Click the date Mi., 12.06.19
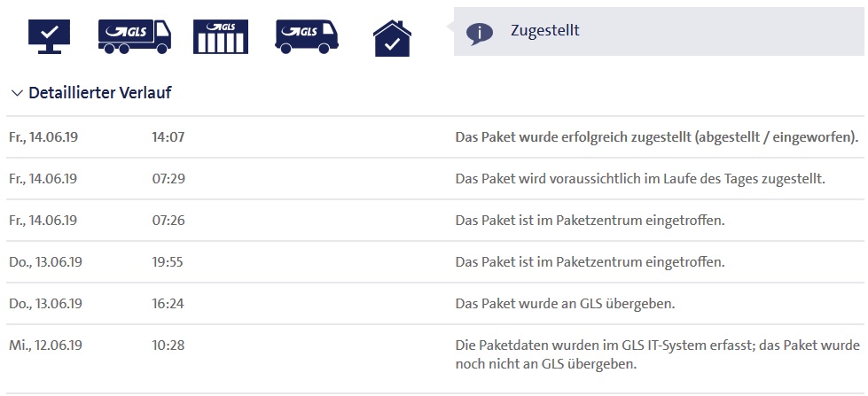 click(x=45, y=346)
